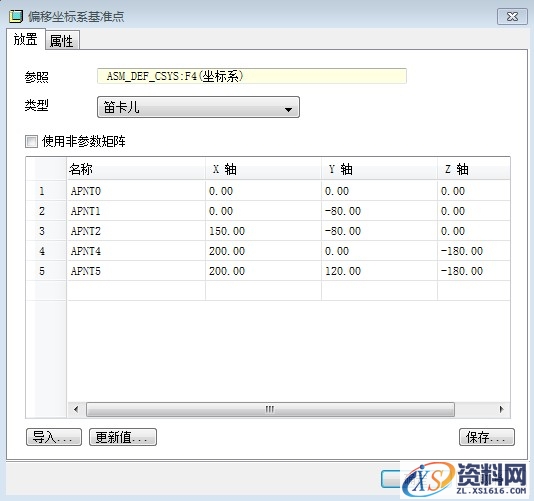
Task: Click the horizontal scrollbar left arrow
Action: coord(76,409)
